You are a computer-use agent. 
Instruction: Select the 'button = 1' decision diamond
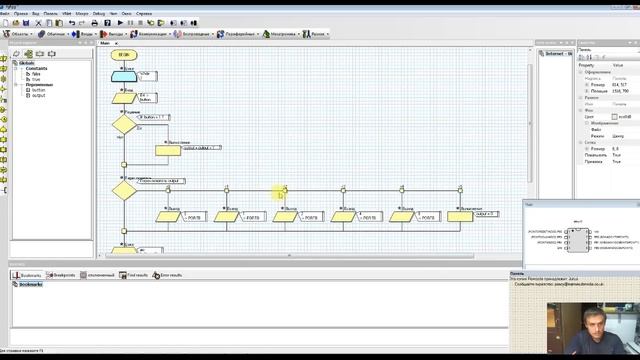click(x=124, y=124)
